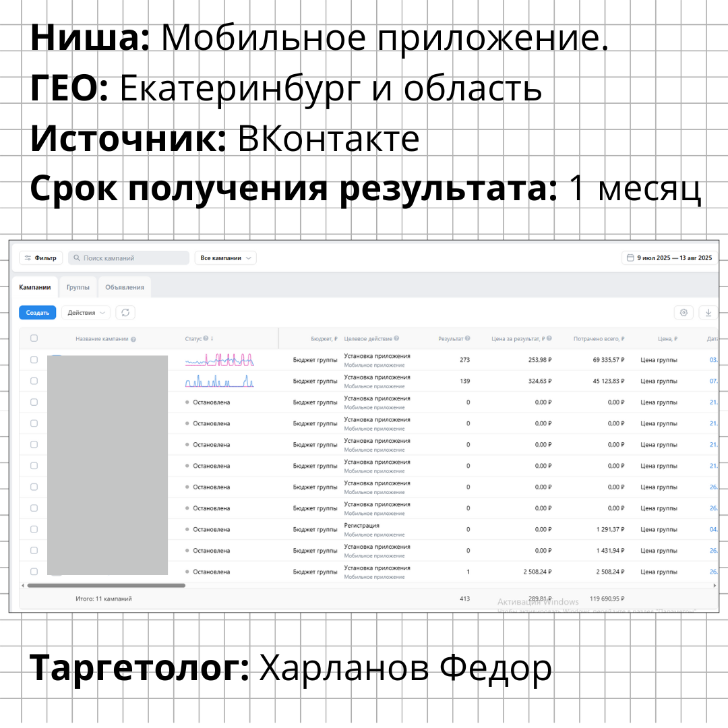This screenshot has width=728, height=728.
Task: Click left arrow of horizontal scrollbar
Action: tap(23, 586)
